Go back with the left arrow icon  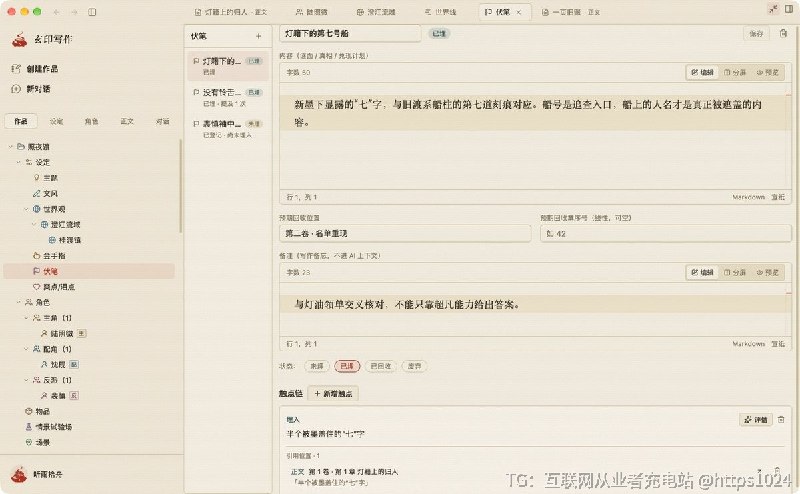coord(57,12)
